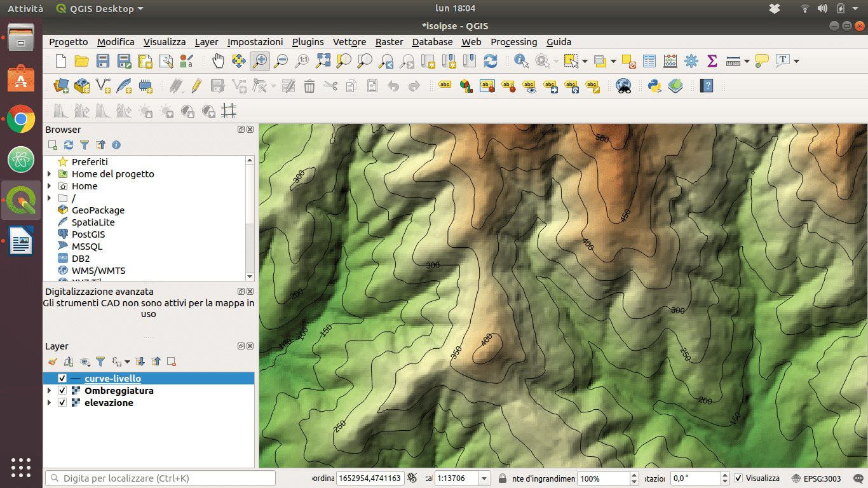This screenshot has height=488, width=868.
Task: Open the Progetto menu
Action: pos(69,42)
